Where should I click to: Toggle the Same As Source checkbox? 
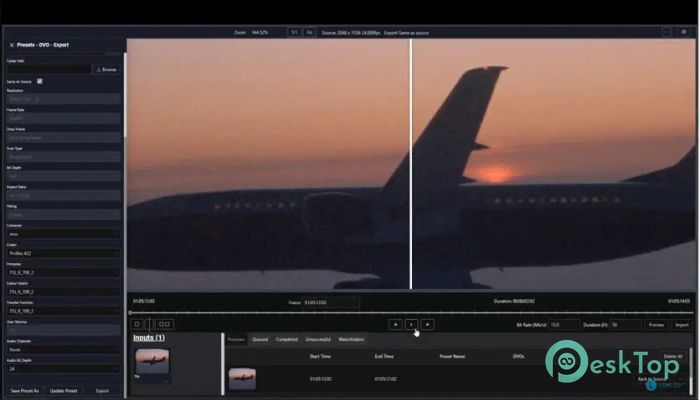pyautogui.click(x=41, y=81)
